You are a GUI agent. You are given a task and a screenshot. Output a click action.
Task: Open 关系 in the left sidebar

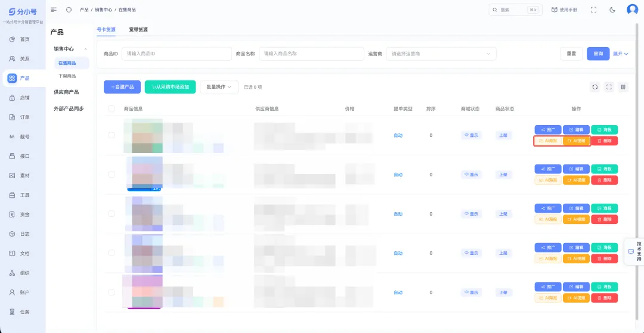[23, 58]
